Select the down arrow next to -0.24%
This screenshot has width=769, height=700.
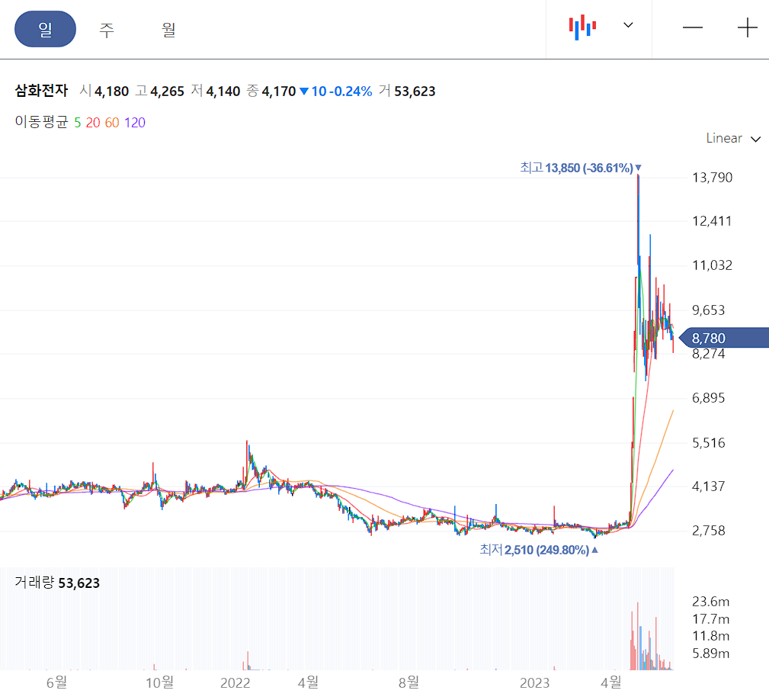point(304,91)
